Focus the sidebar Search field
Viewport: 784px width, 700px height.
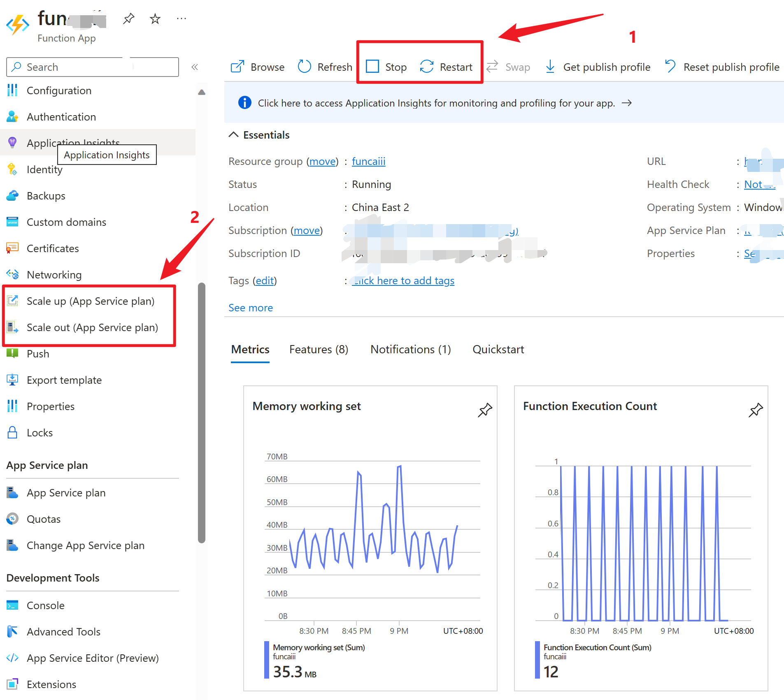[x=93, y=67]
